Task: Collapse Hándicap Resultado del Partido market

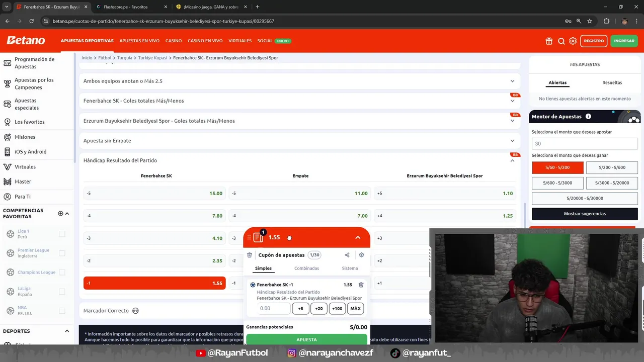Action: [512, 160]
